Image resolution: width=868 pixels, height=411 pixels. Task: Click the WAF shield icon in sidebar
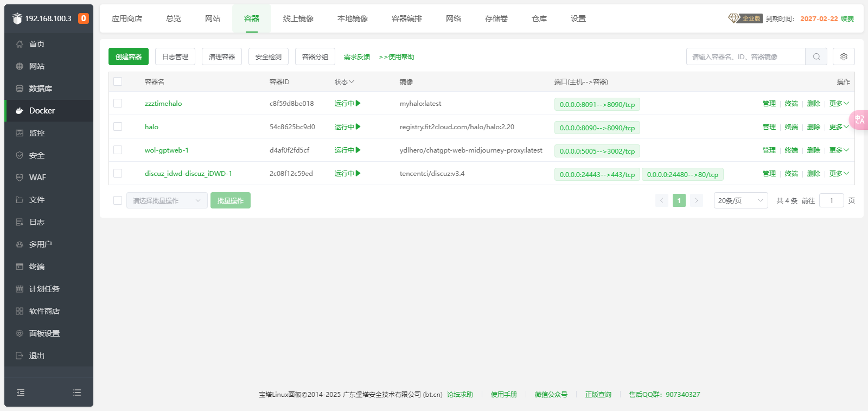20,178
